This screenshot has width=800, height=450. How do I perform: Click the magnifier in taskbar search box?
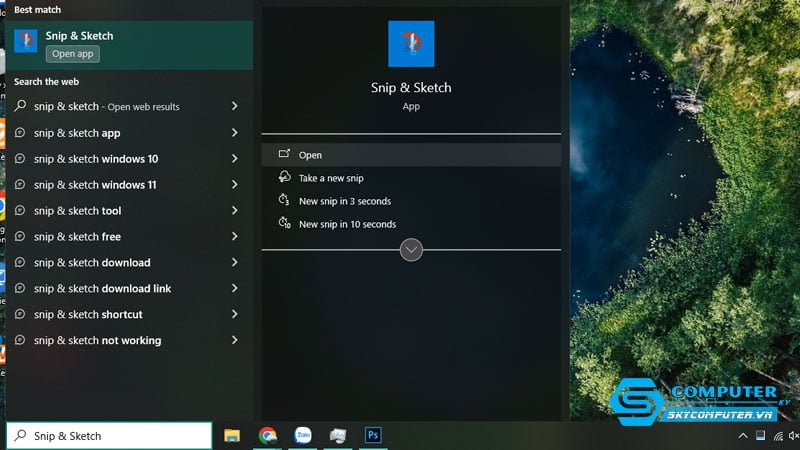pos(20,435)
